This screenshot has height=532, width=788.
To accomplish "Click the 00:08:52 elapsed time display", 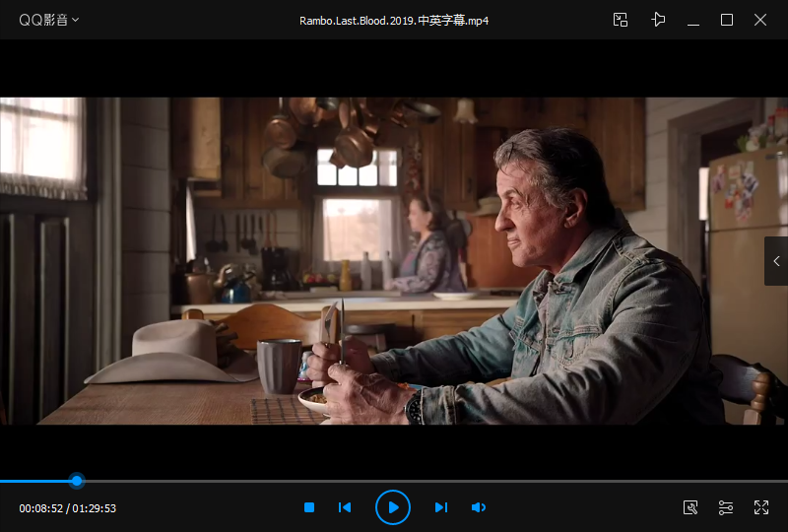I will (41, 508).
